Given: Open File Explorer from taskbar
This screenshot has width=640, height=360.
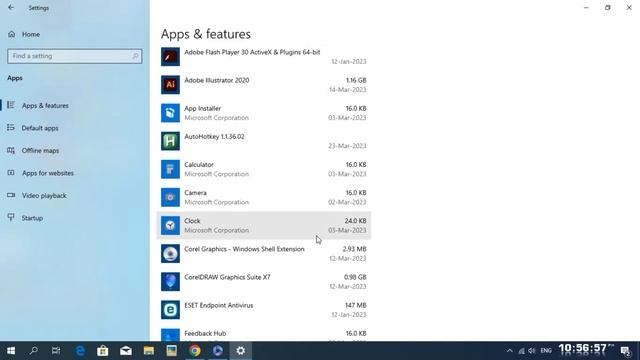Looking at the screenshot, I should tap(149, 351).
